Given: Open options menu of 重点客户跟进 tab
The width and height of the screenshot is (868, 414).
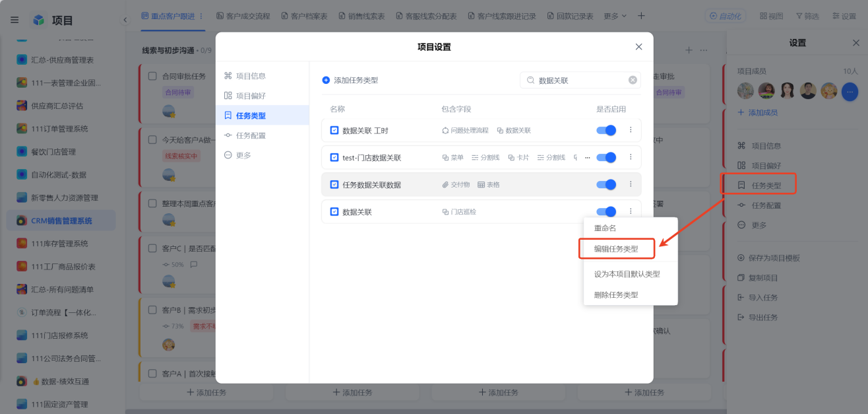Looking at the screenshot, I should tap(201, 16).
